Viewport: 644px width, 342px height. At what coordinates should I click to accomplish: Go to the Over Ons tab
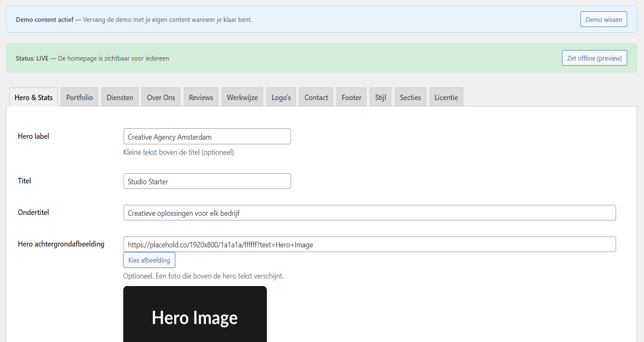pyautogui.click(x=161, y=98)
